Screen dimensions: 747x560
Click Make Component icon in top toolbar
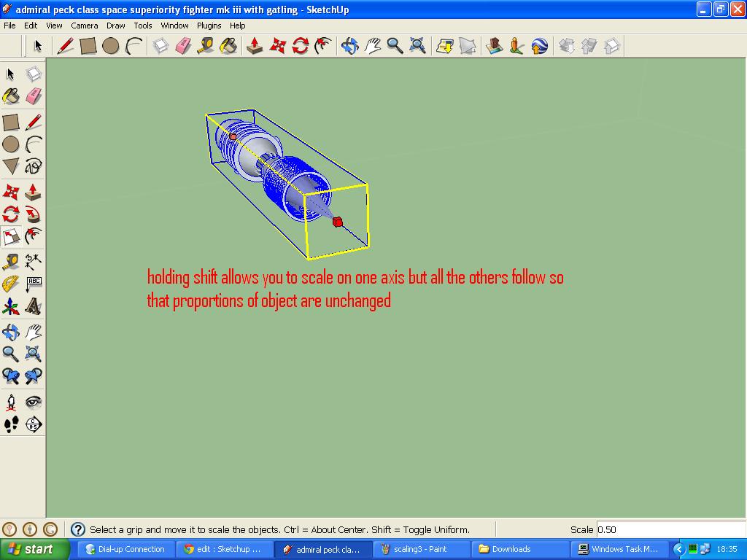click(x=160, y=46)
